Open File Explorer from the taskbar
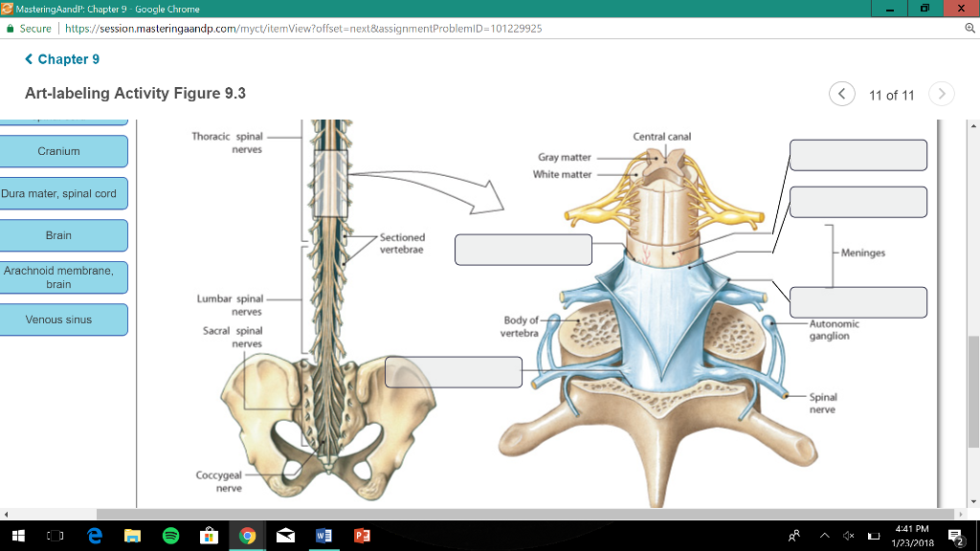Image resolution: width=980 pixels, height=551 pixels. point(133,536)
